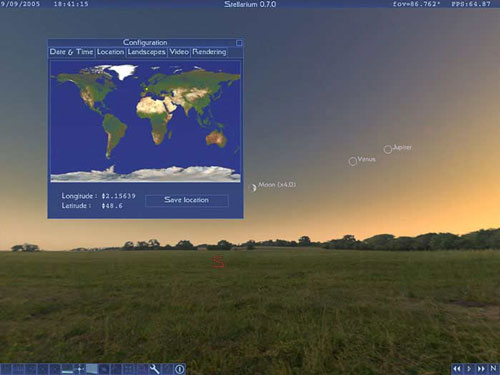The width and height of the screenshot is (500, 375).
Task: Toggle the atmosphere toolbar button
Action: pos(92,369)
